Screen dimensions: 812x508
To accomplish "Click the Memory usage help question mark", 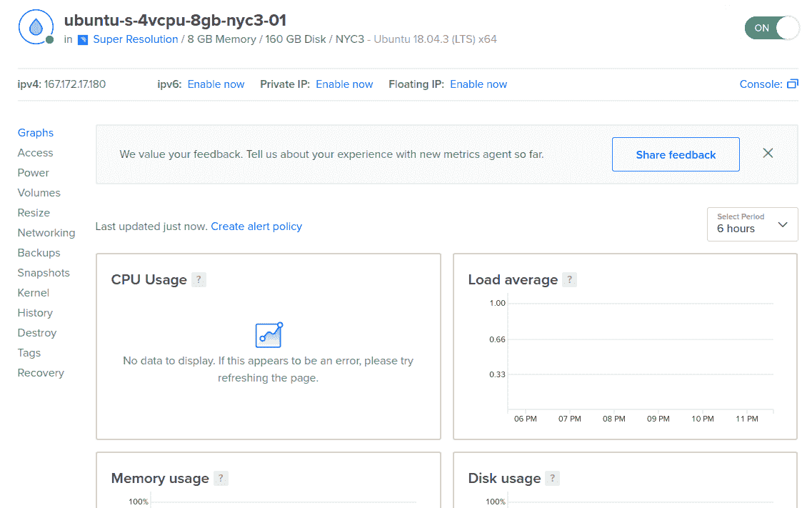I will [x=221, y=478].
